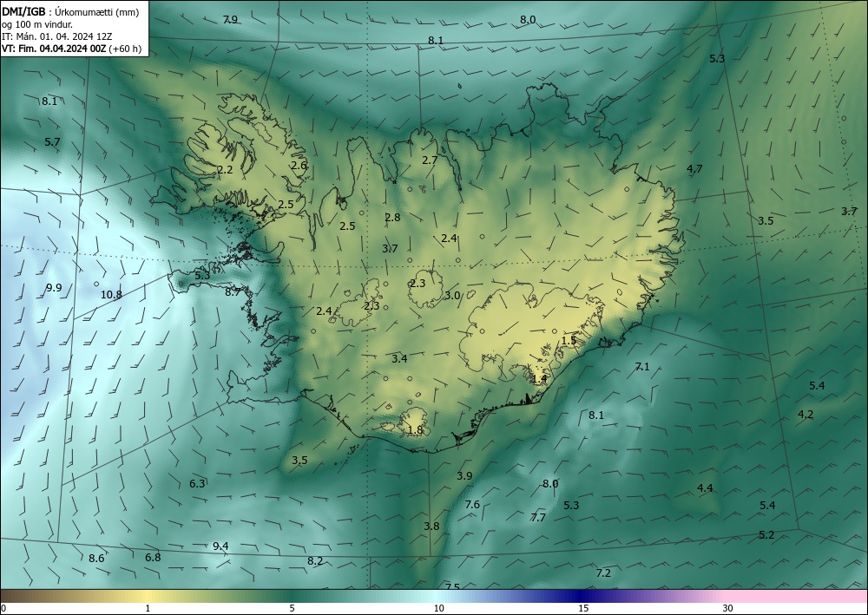
Task: Click the 8.2 value near the bottom
Action: pos(315,561)
